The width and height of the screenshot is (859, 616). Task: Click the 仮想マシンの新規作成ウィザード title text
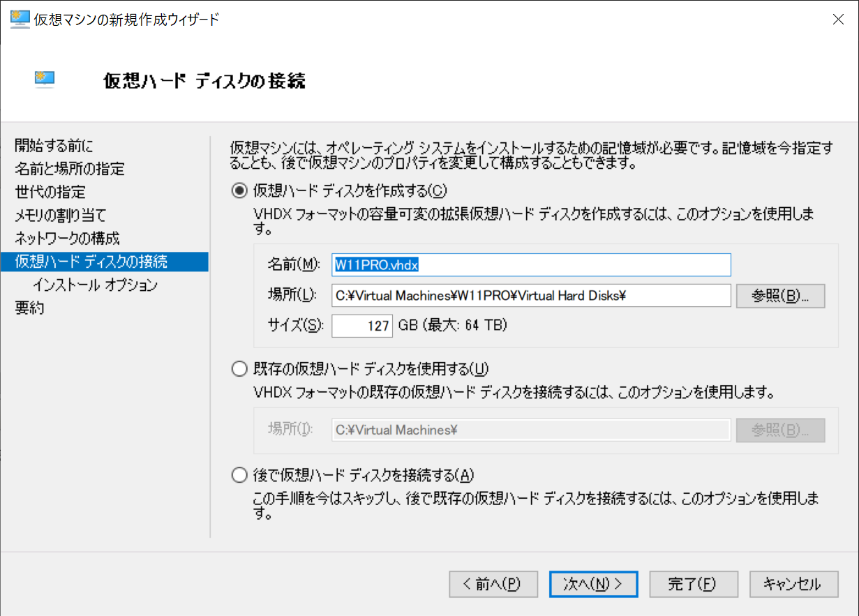tap(126, 19)
